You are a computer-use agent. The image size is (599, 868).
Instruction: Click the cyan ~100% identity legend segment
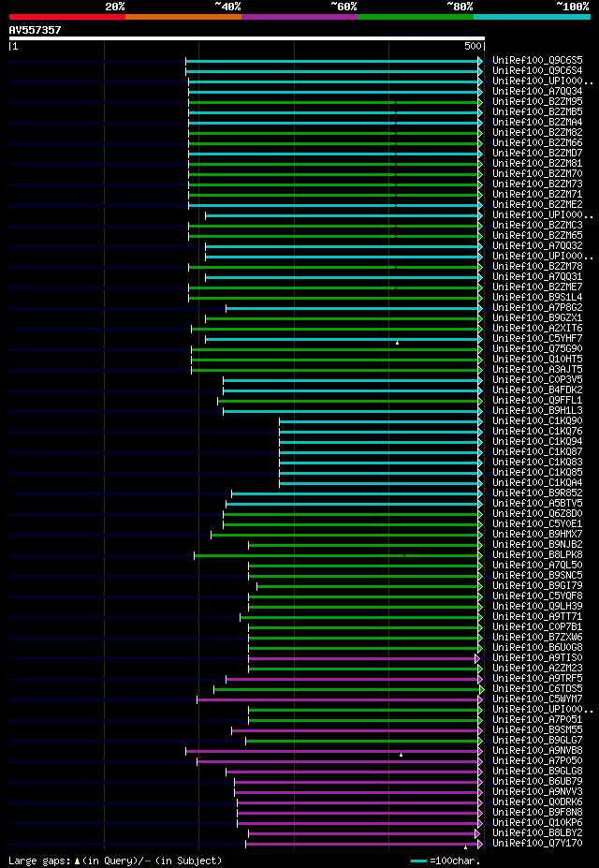tap(532, 17)
